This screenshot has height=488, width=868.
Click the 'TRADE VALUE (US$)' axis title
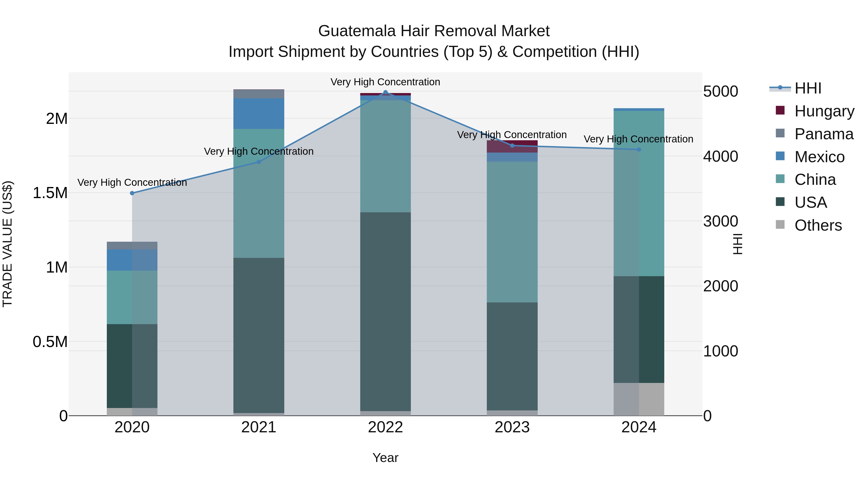click(x=7, y=244)
